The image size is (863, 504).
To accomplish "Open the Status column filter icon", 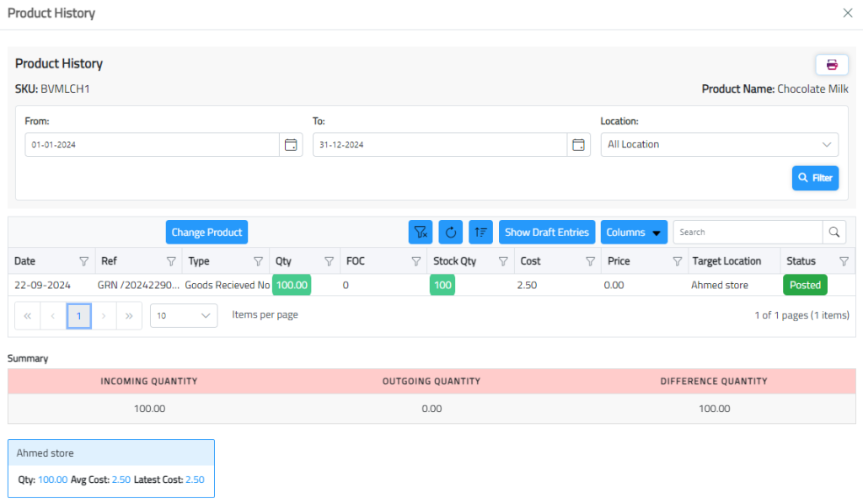I will click(844, 261).
